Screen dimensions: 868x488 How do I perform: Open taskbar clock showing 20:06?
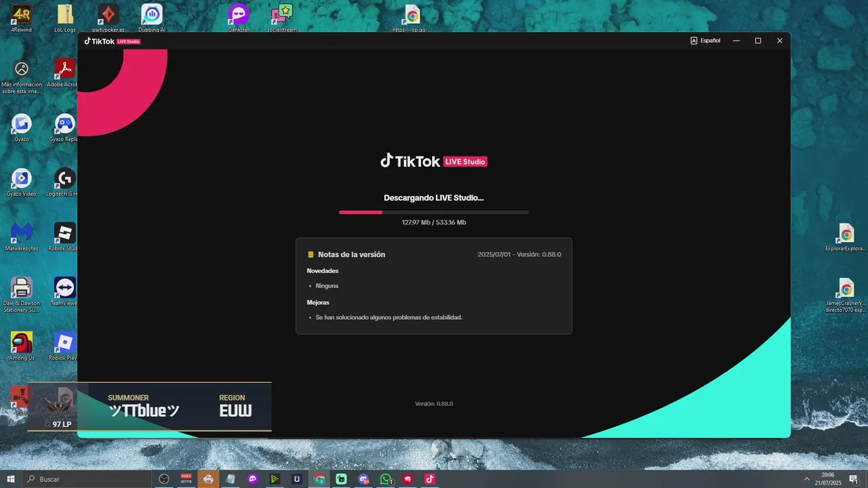pyautogui.click(x=828, y=479)
